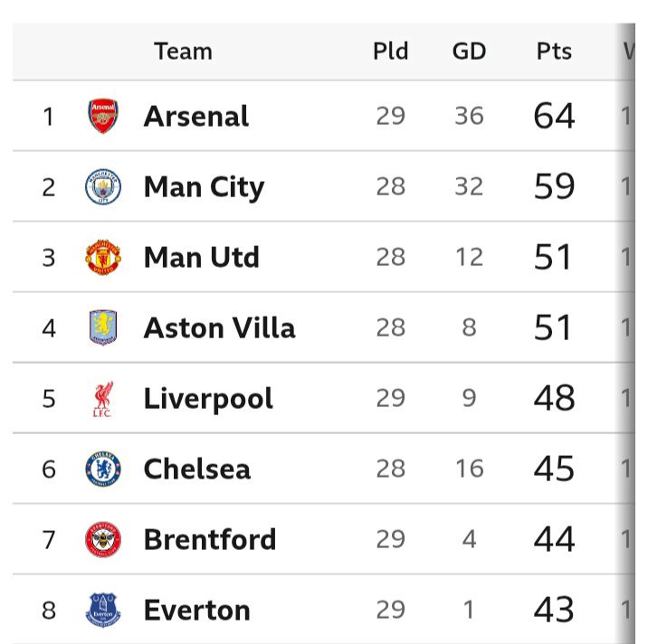The width and height of the screenshot is (648, 644).
Task: Click the Everton team name
Action: 196,611
